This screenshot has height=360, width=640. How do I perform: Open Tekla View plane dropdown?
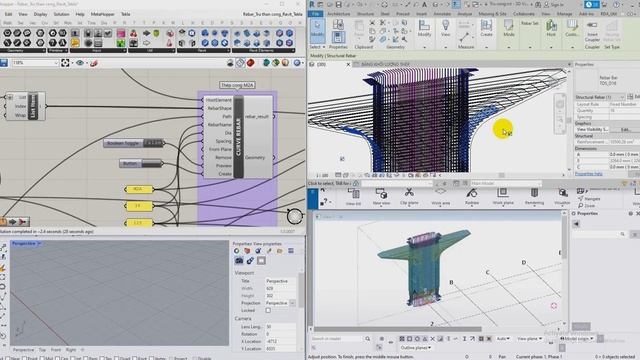coord(529,339)
